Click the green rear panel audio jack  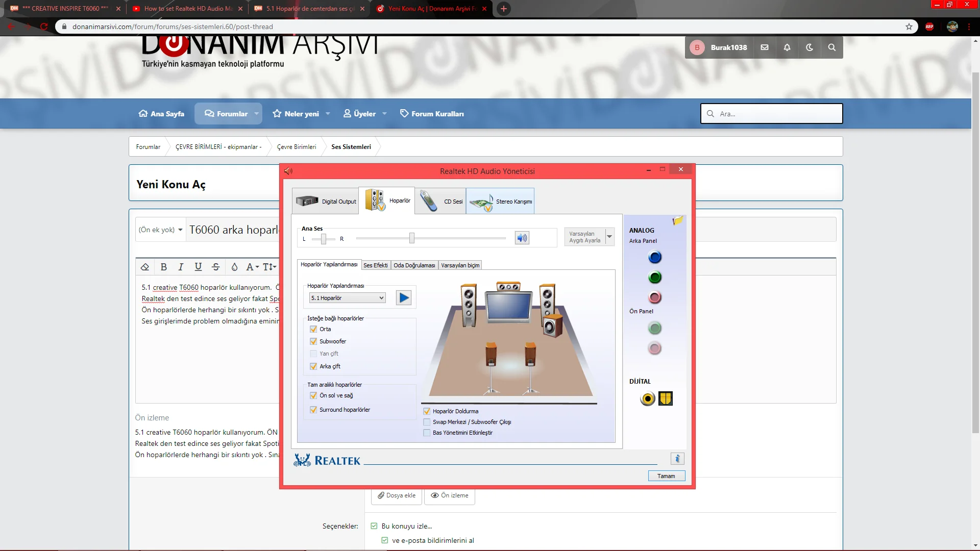655,277
